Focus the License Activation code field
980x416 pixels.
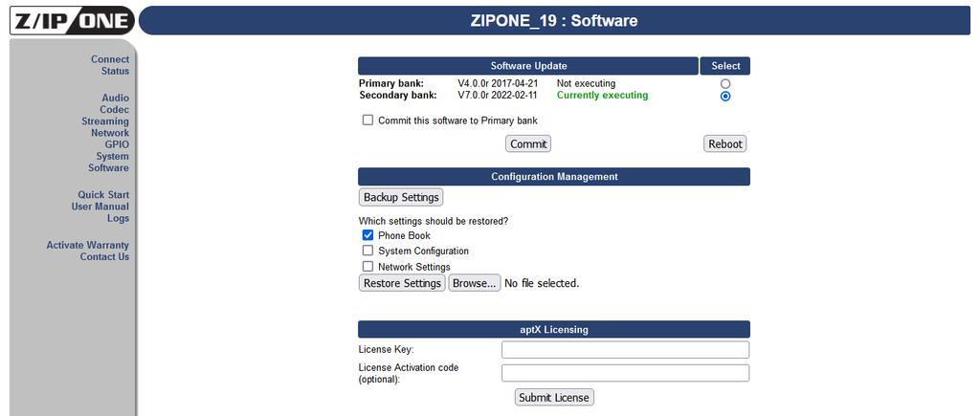[625, 373]
